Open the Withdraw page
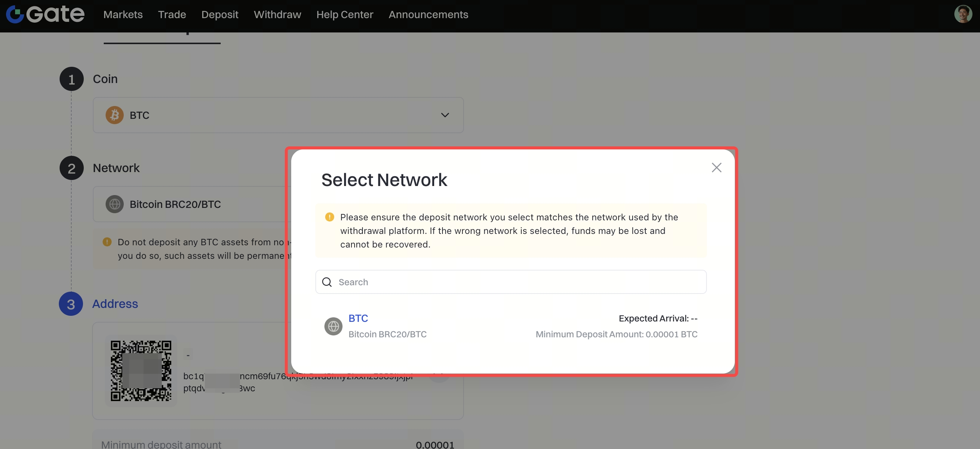 coord(277,14)
